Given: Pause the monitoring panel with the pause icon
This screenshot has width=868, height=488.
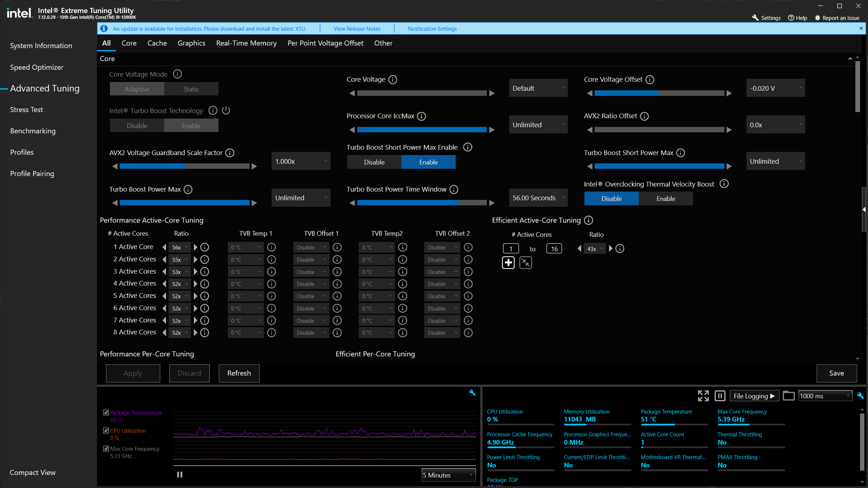Looking at the screenshot, I should 720,396.
